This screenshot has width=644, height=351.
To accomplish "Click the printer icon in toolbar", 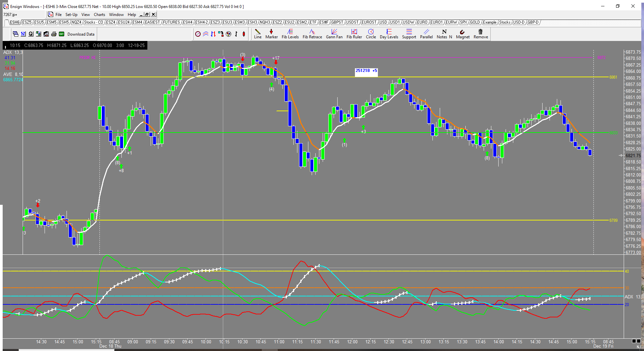I will [54, 34].
